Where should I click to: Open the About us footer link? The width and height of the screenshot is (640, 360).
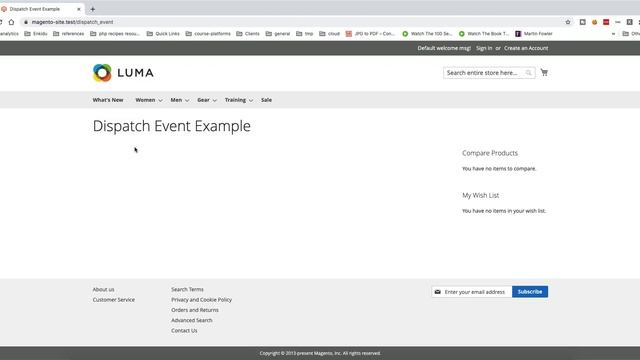(x=103, y=289)
